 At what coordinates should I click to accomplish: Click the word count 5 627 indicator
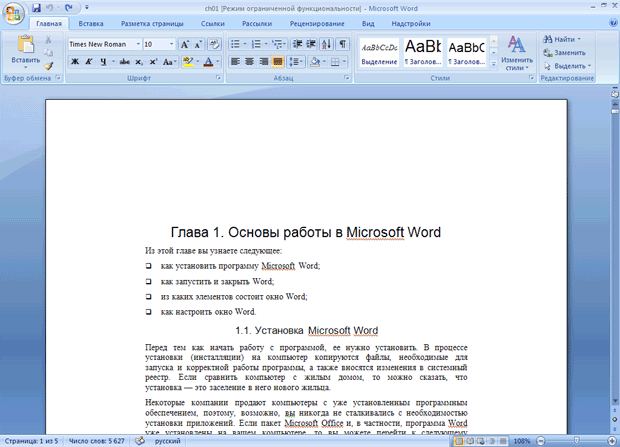(96, 441)
